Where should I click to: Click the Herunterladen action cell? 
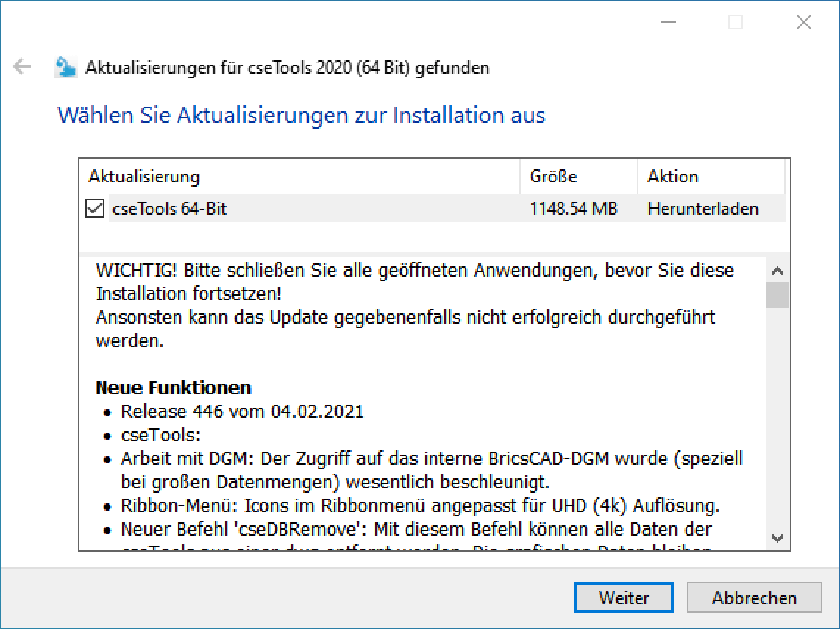coord(702,209)
